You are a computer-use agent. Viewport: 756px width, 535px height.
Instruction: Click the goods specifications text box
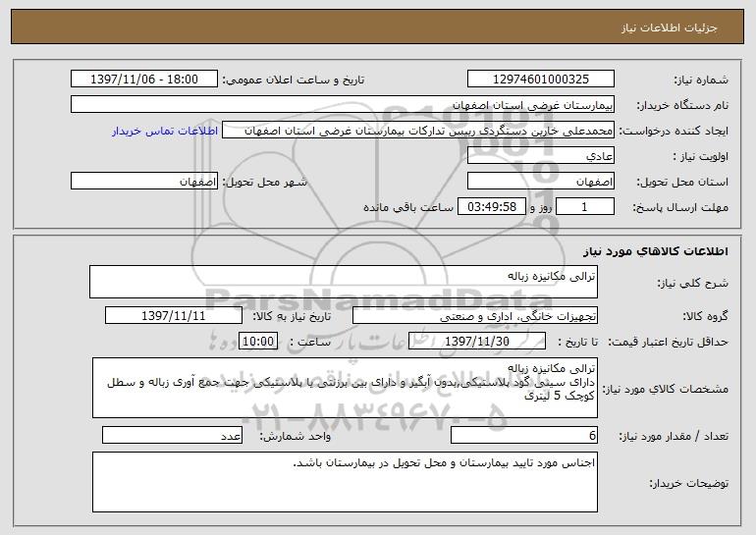pyautogui.click(x=345, y=388)
